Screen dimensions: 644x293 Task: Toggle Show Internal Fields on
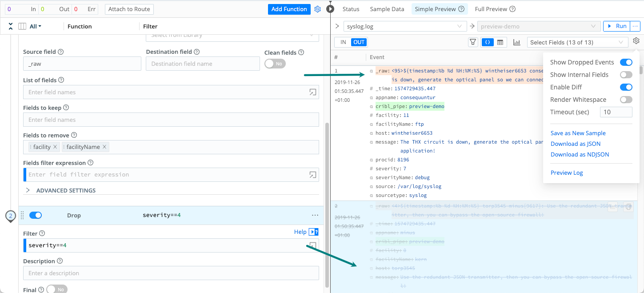626,74
